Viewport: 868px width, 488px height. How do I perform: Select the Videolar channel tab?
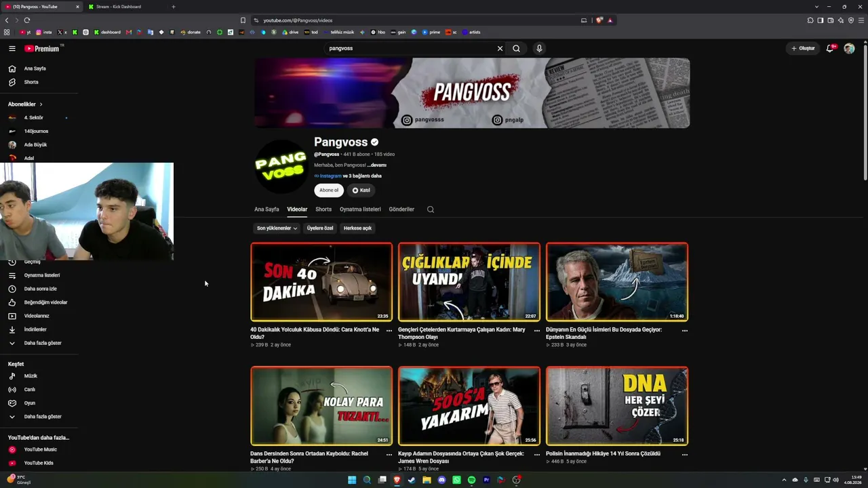297,209
